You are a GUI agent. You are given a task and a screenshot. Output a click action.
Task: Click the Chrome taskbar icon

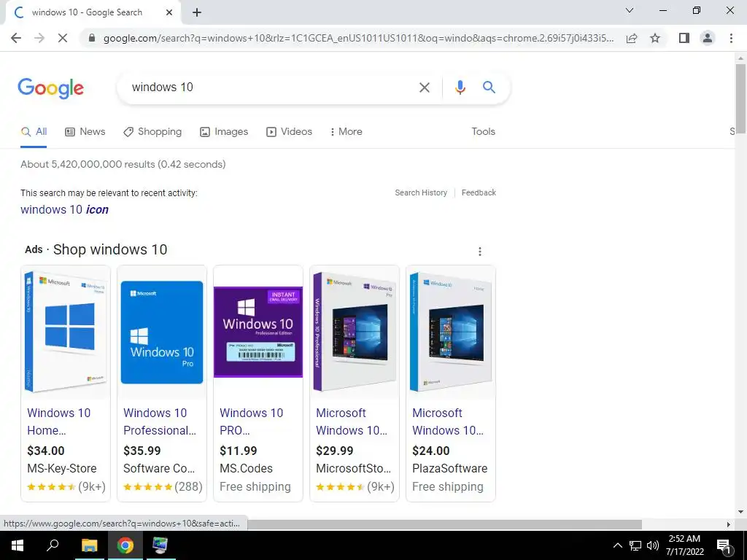[x=125, y=545]
